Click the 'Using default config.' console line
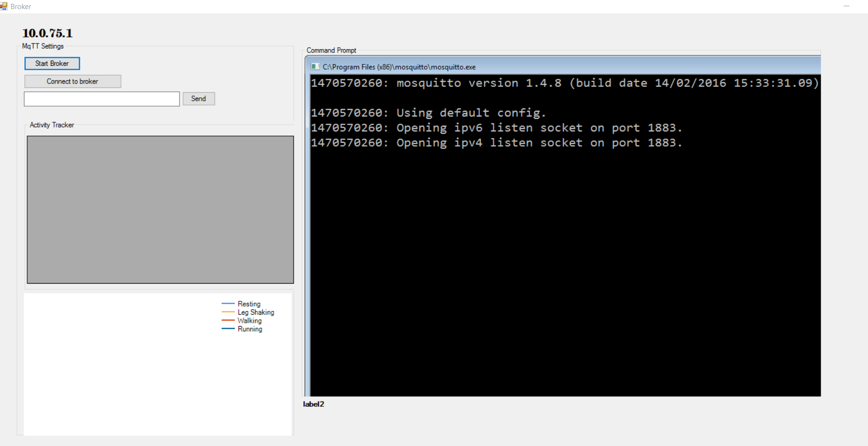Screen dimensions: 868x446 point(428,113)
